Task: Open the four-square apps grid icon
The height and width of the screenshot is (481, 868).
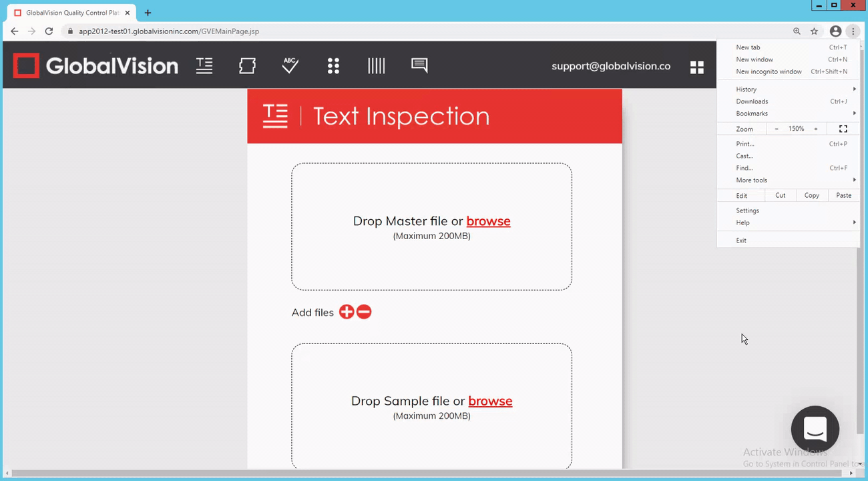Action: (x=696, y=67)
